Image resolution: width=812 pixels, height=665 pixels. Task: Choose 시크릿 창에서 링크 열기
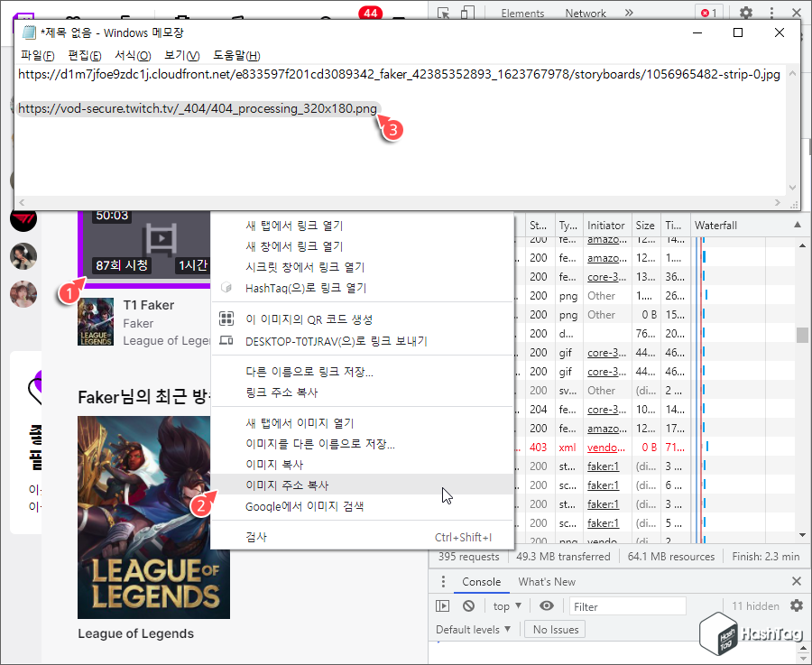[363, 267]
